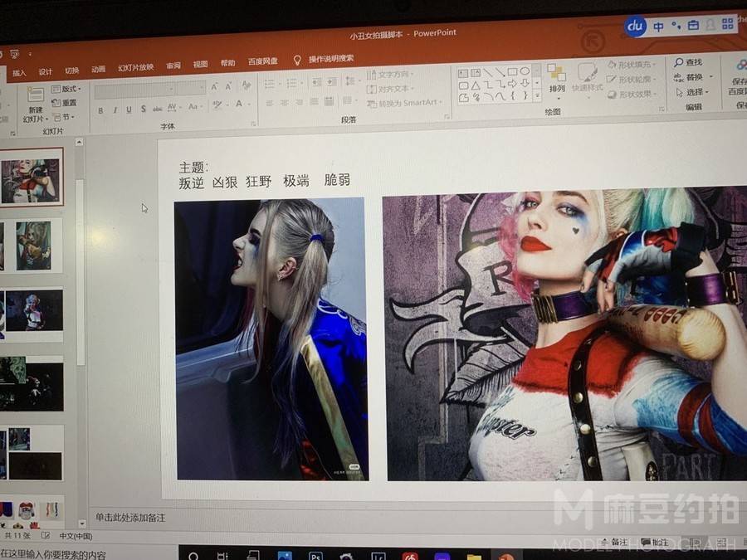The height and width of the screenshot is (560, 747).
Task: Toggle text Shadow formatting
Action: pos(144,109)
